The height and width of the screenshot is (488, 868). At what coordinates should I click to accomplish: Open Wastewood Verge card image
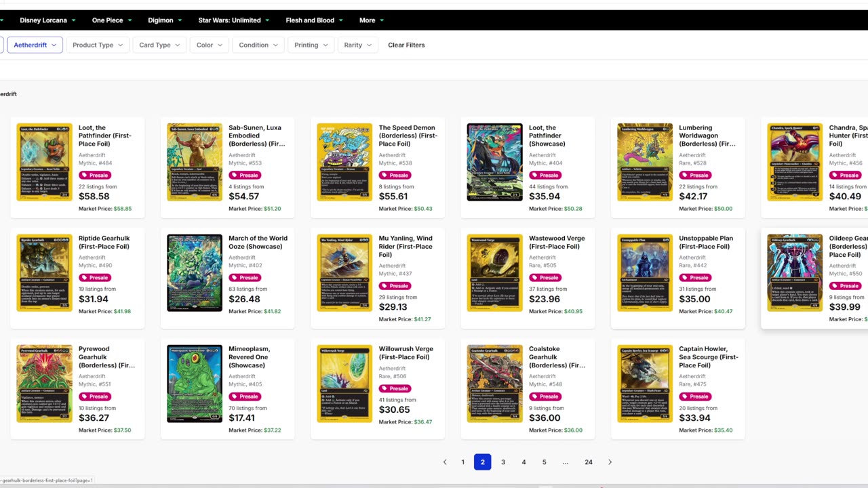494,272
